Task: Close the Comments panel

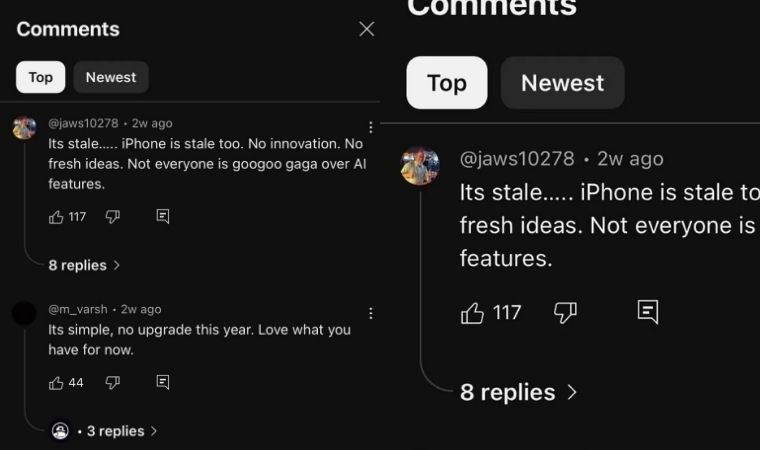Action: [366, 29]
